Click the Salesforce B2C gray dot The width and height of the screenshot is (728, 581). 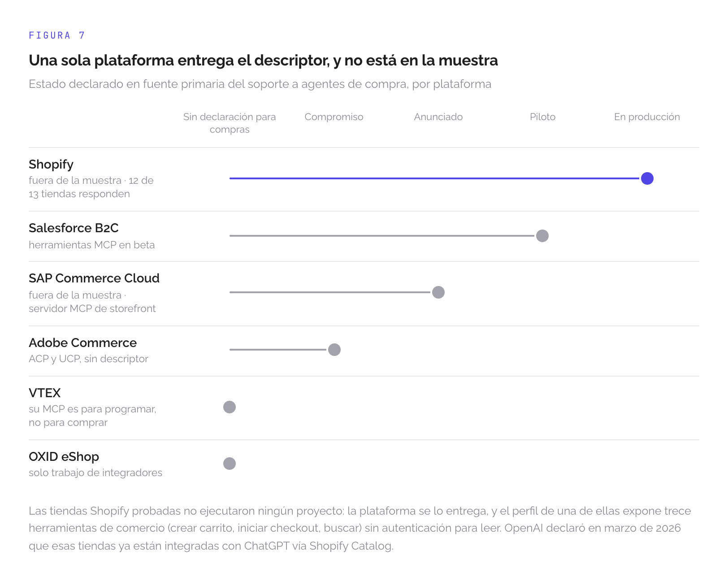tap(542, 236)
